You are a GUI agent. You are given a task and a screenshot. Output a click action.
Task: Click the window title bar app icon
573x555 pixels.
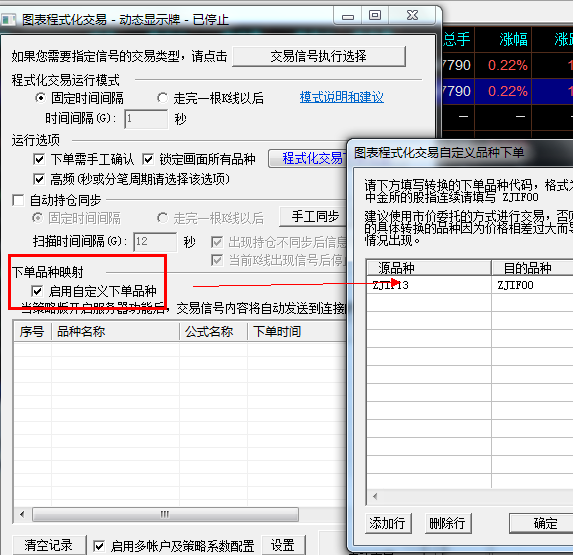coord(8,19)
